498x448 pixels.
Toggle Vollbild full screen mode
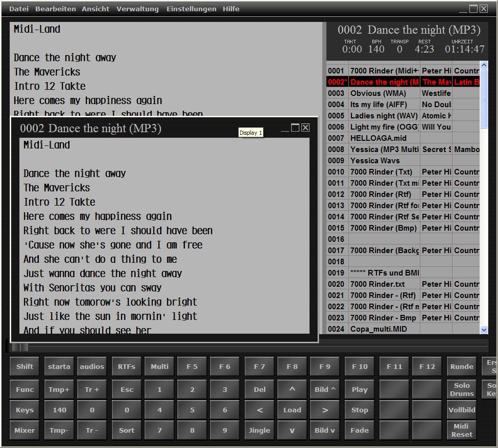pos(461,410)
